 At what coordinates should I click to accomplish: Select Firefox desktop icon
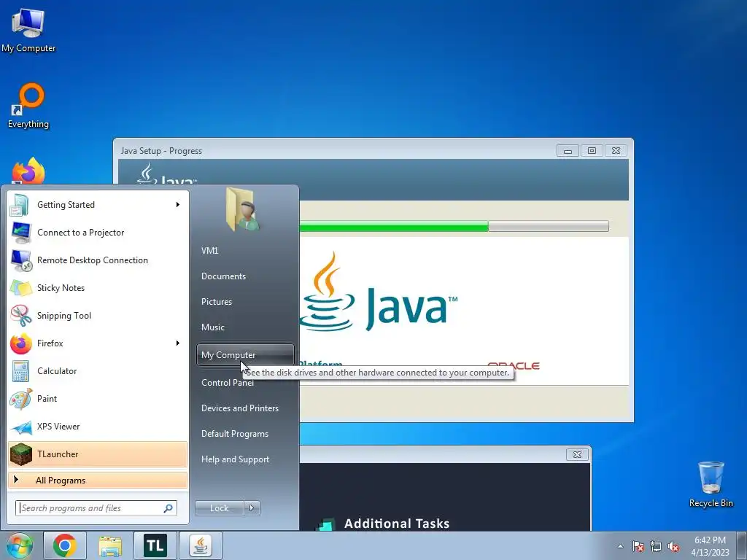(28, 171)
